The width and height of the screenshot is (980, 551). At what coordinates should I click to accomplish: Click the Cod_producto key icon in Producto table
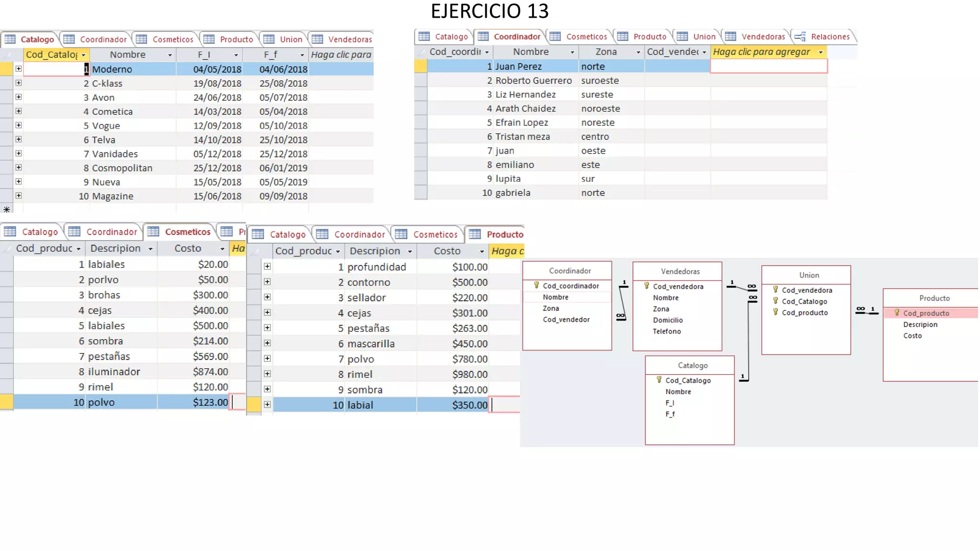point(897,312)
